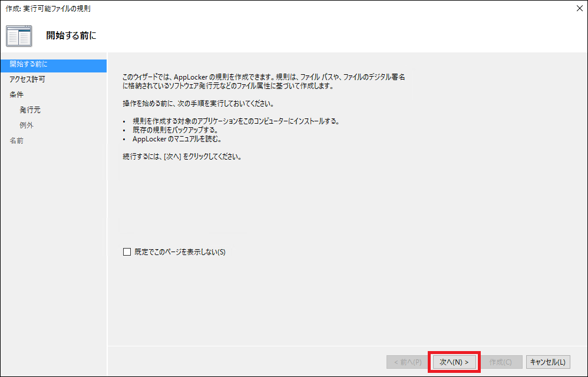The height and width of the screenshot is (377, 588).
Task: Check the 既定でこのページを表示しない checkbox
Action: pos(127,252)
